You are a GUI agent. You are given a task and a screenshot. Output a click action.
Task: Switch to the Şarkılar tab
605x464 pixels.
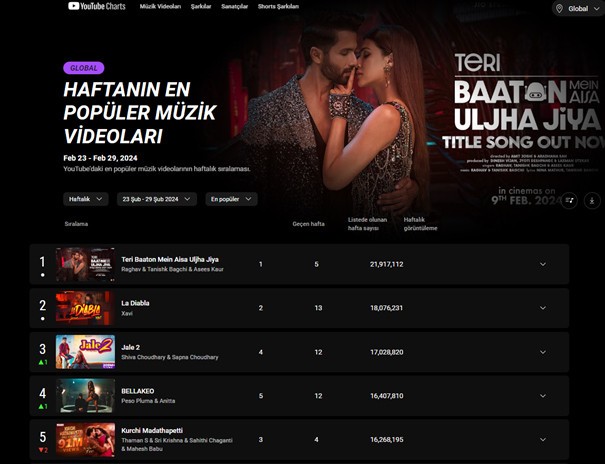coord(201,7)
